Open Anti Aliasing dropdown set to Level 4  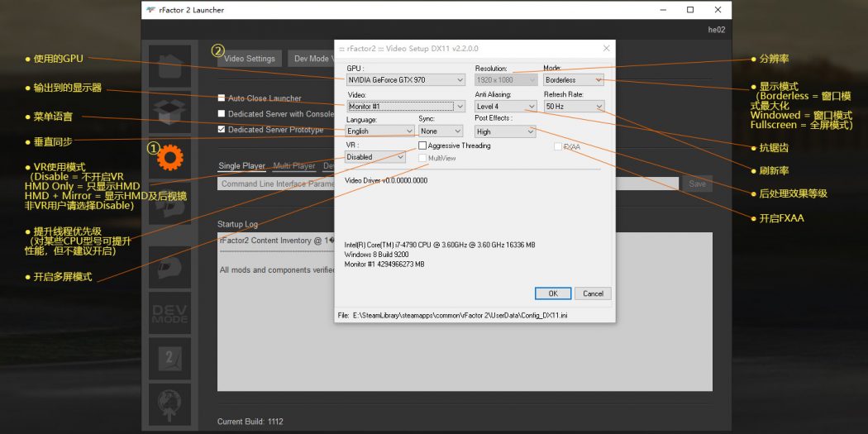[x=506, y=106]
